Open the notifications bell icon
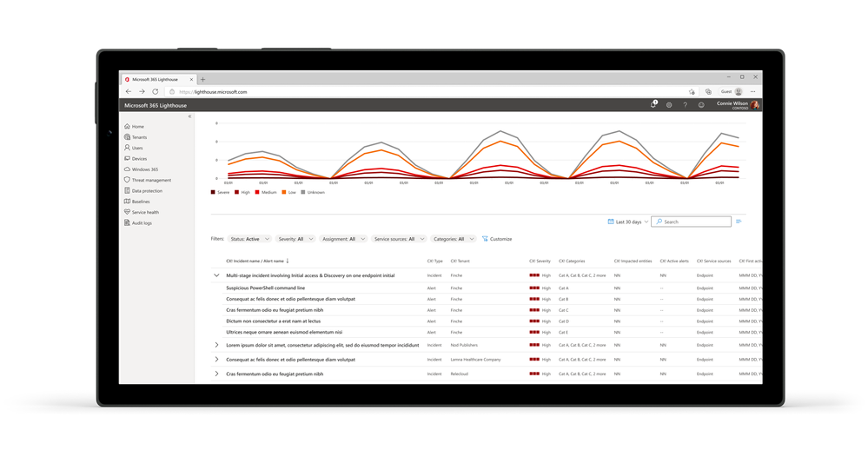The width and height of the screenshot is (868, 470). (653, 104)
